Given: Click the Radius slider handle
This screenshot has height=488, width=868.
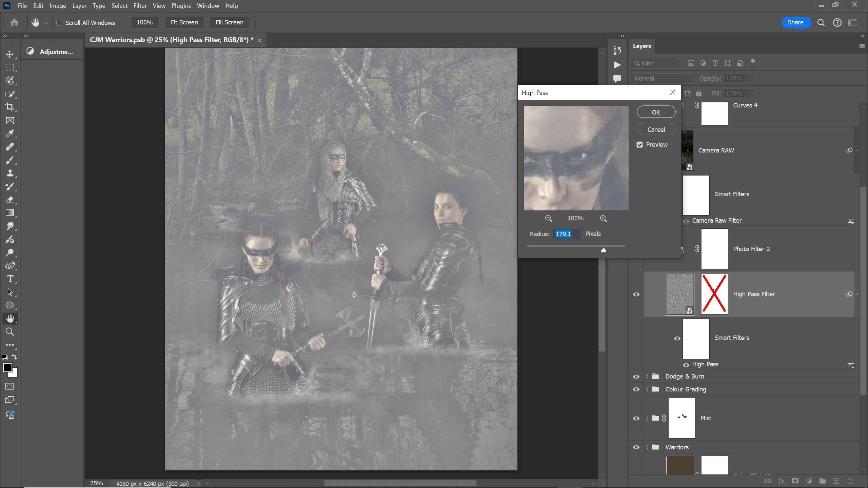Looking at the screenshot, I should (604, 250).
